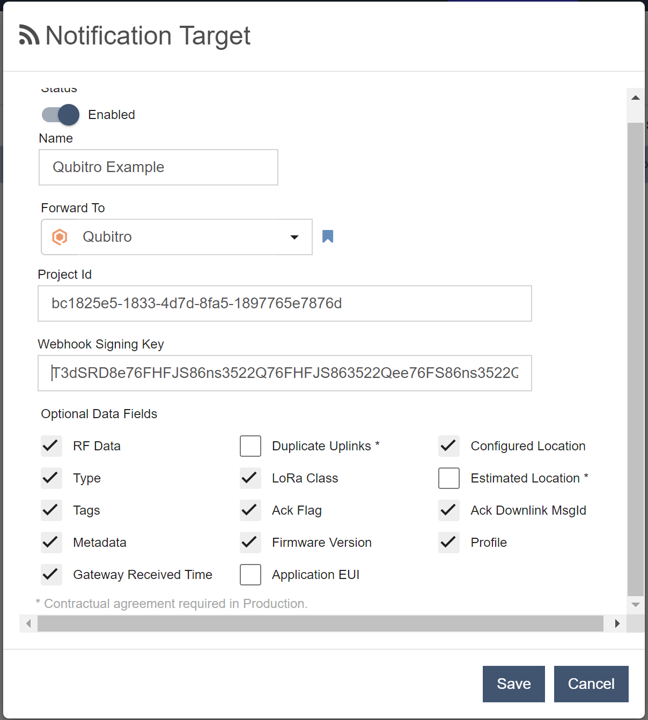Click the vertical scrollbar up arrow

(636, 97)
